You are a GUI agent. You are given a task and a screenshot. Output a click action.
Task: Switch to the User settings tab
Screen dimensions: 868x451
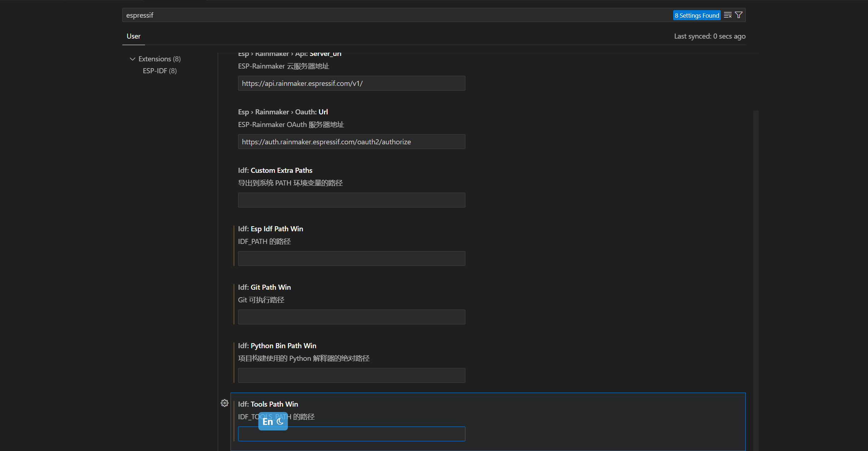pos(133,36)
